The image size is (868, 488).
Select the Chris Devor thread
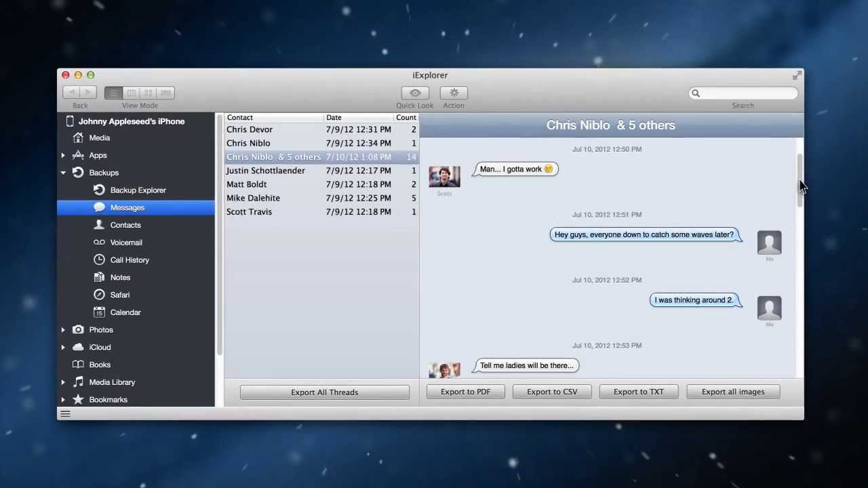[321, 129]
